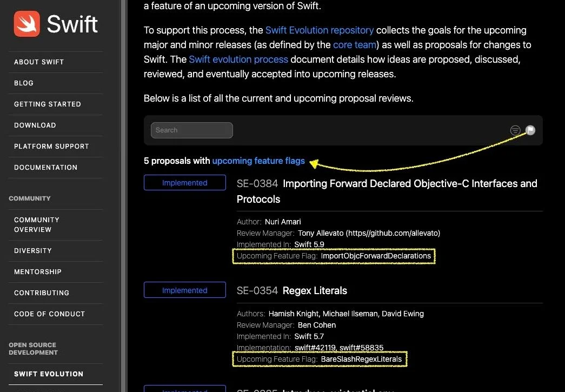Click the upcoming feature flags link
The image size is (565, 392).
click(x=258, y=161)
